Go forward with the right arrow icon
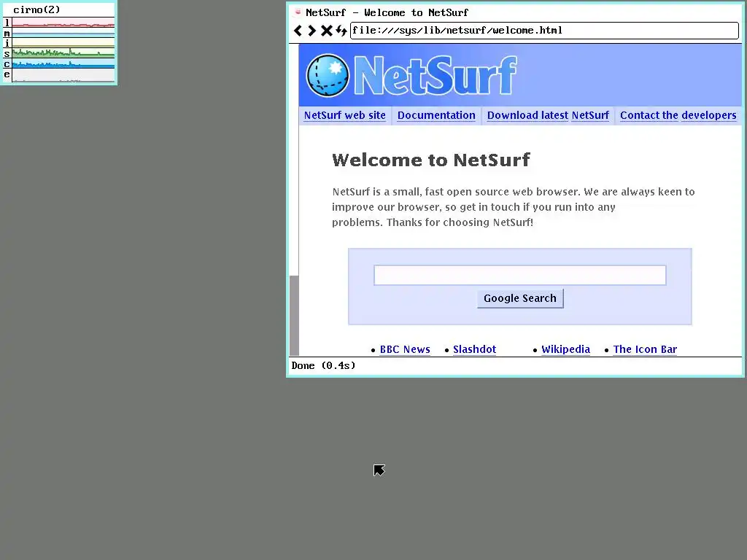Image resolution: width=747 pixels, height=560 pixels. pos(312,31)
